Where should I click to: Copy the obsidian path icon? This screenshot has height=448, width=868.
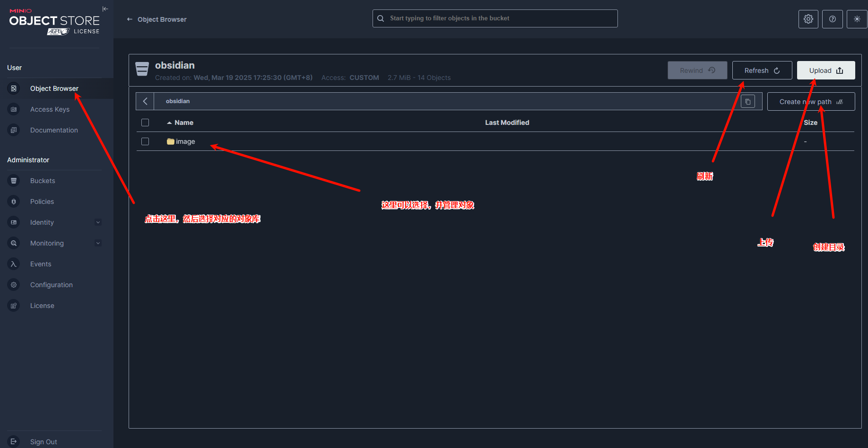(x=747, y=102)
